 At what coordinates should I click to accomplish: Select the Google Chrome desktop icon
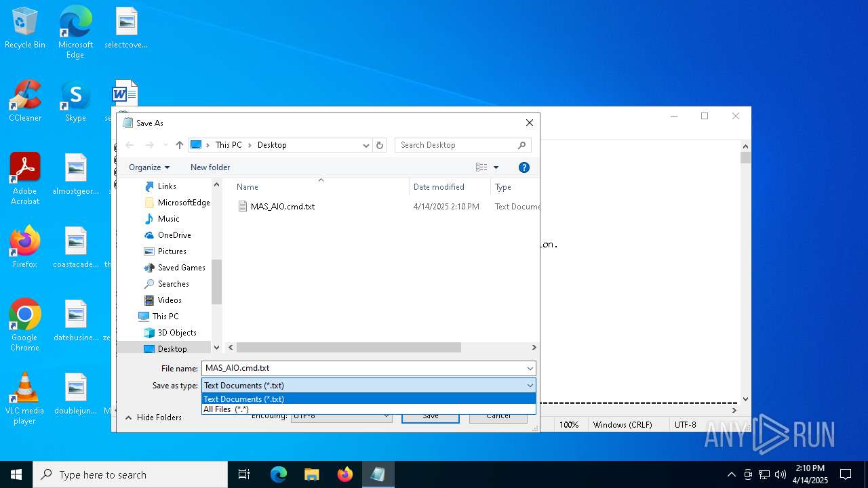click(25, 325)
